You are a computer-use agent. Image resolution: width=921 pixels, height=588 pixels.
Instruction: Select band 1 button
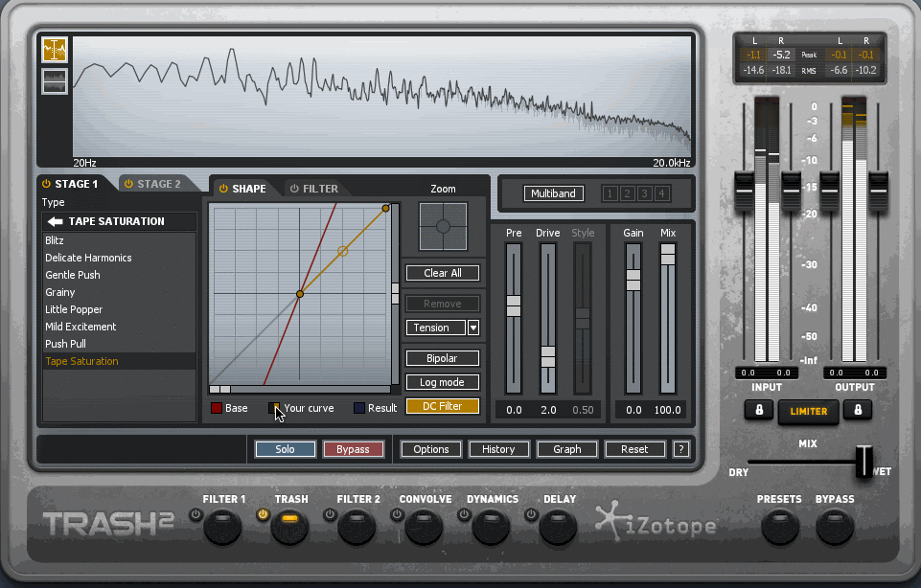(610, 193)
